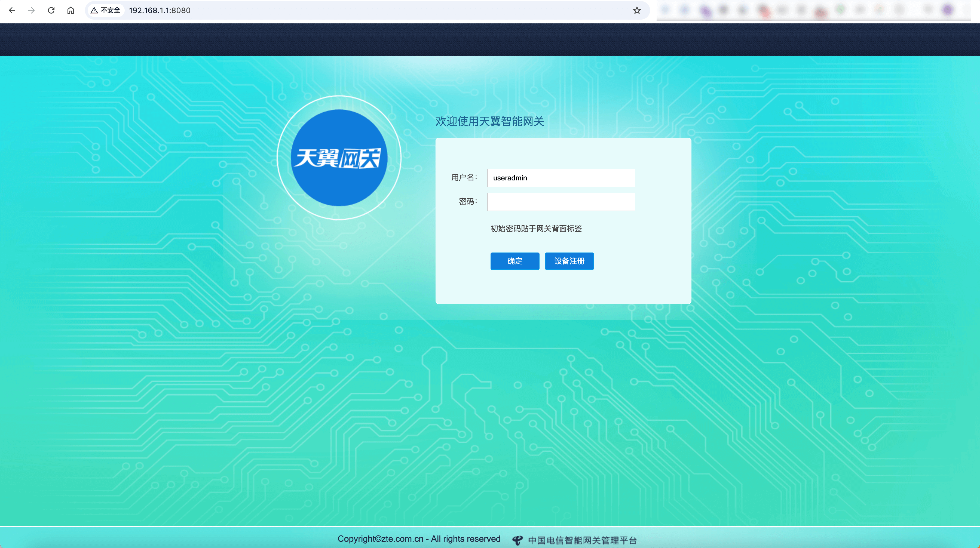The height and width of the screenshot is (548, 980).
Task: Click the 密码 label
Action: 468,202
